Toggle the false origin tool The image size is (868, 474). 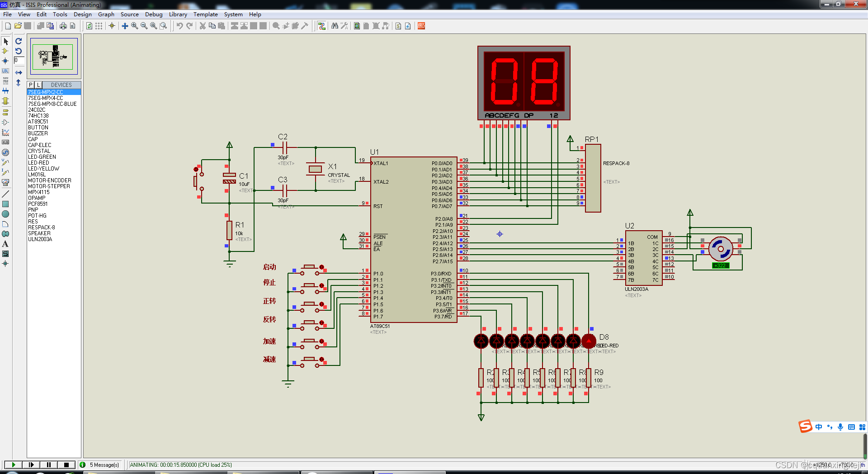tap(112, 26)
